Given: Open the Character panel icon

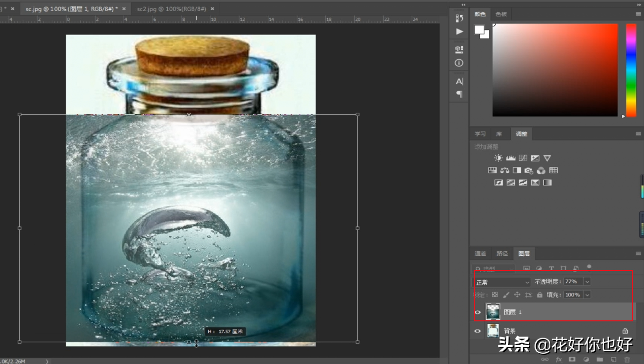Looking at the screenshot, I should (x=459, y=81).
